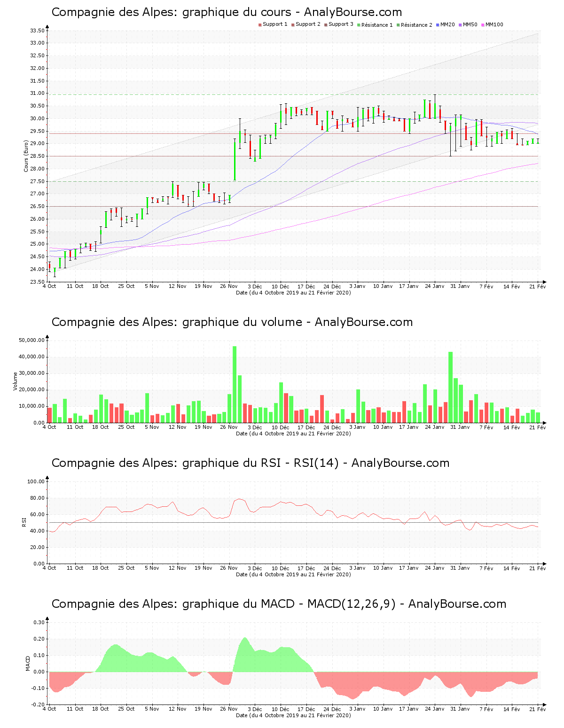Click the date range caption under the price chart

(x=293, y=293)
